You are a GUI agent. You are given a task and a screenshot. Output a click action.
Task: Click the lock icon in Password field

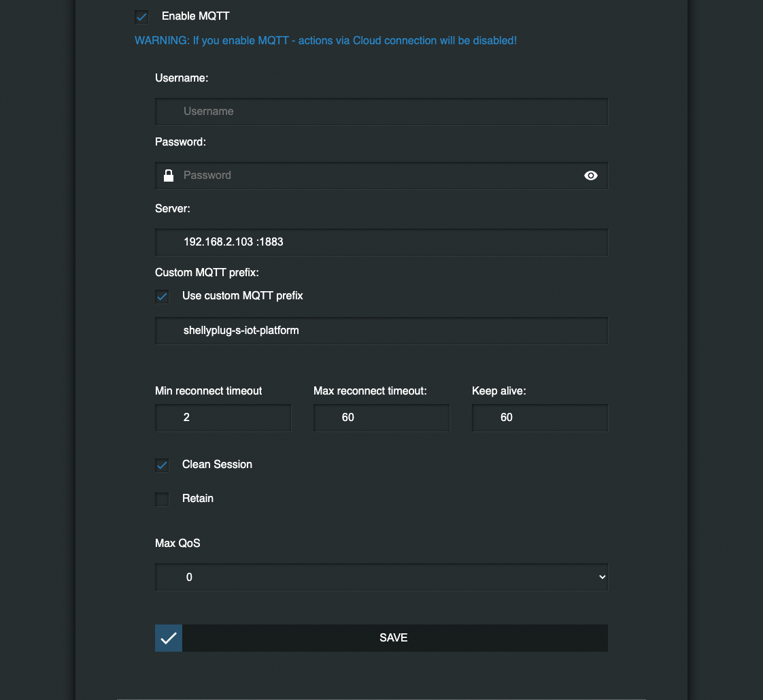(169, 176)
